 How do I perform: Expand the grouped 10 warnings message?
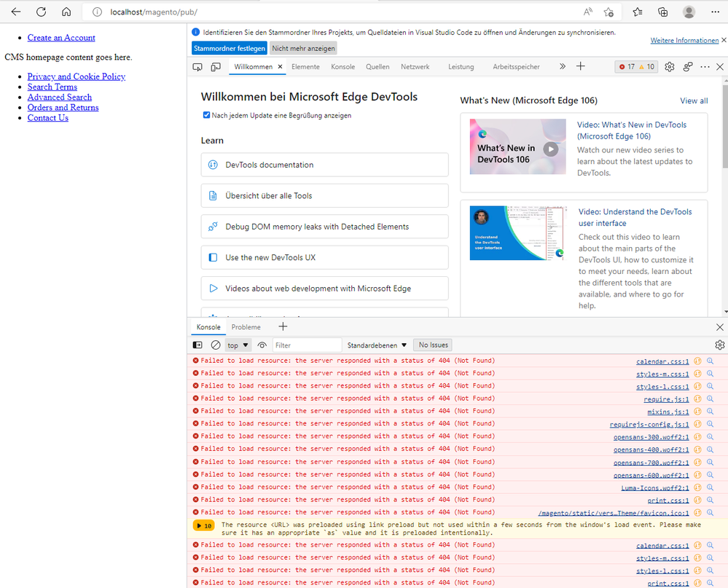click(203, 526)
